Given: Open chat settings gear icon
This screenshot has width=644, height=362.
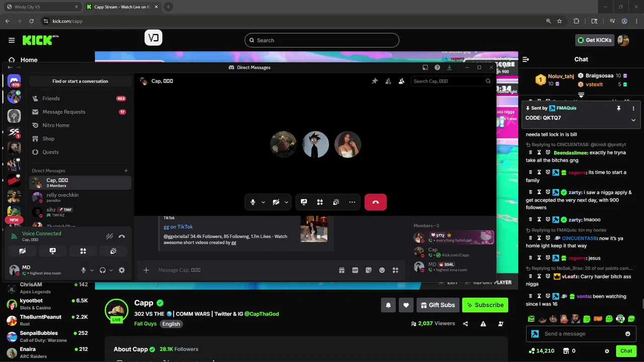Looking at the screenshot, I should [607, 351].
